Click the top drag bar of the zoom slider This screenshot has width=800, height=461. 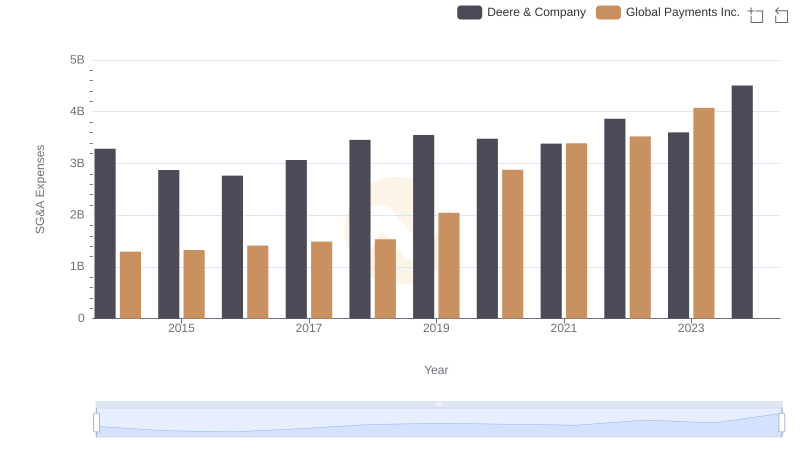(439, 404)
